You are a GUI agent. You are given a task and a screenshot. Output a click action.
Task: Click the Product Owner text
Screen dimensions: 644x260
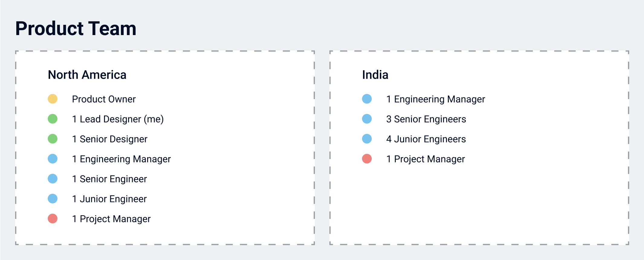[104, 99]
